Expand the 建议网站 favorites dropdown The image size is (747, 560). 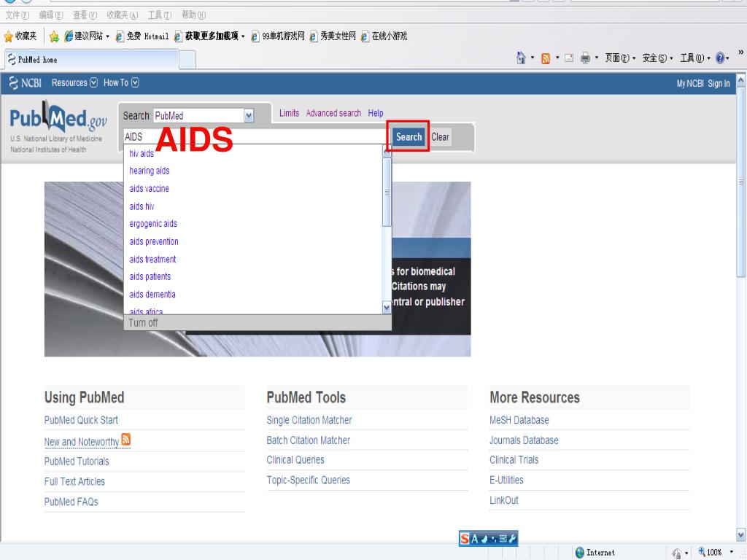point(108,36)
